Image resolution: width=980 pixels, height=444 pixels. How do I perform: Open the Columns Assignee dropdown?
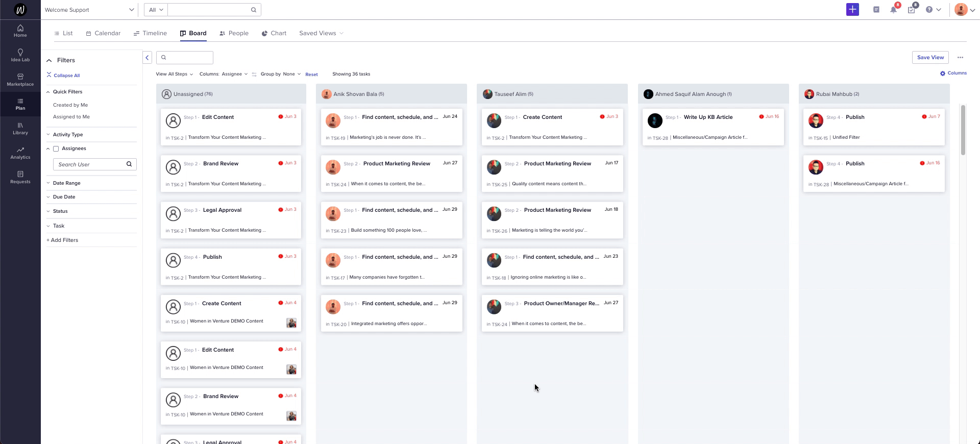point(224,75)
